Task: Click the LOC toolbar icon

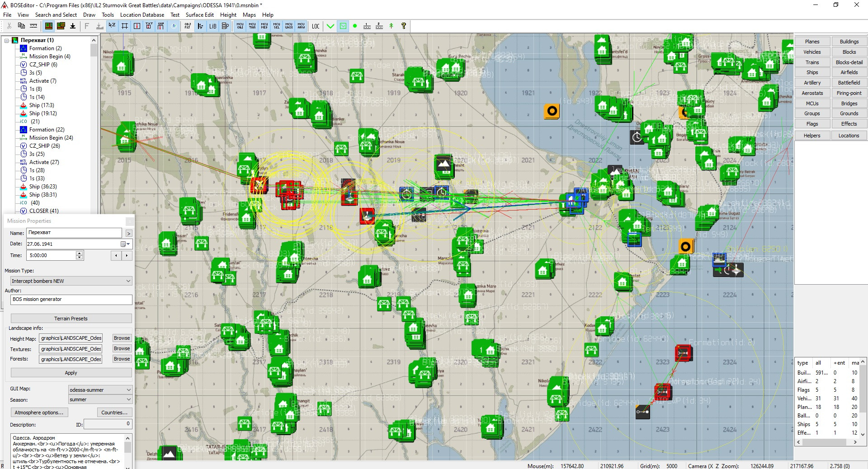Action: pyautogui.click(x=316, y=26)
